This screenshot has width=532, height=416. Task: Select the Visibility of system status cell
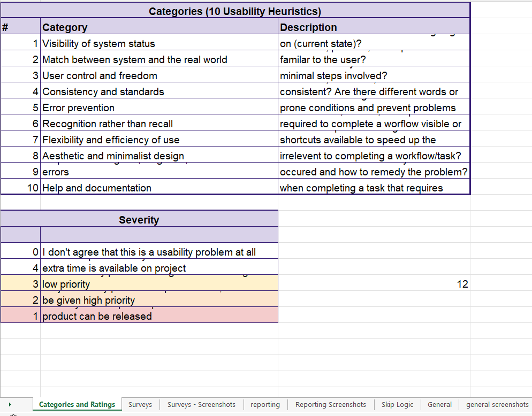click(x=159, y=44)
